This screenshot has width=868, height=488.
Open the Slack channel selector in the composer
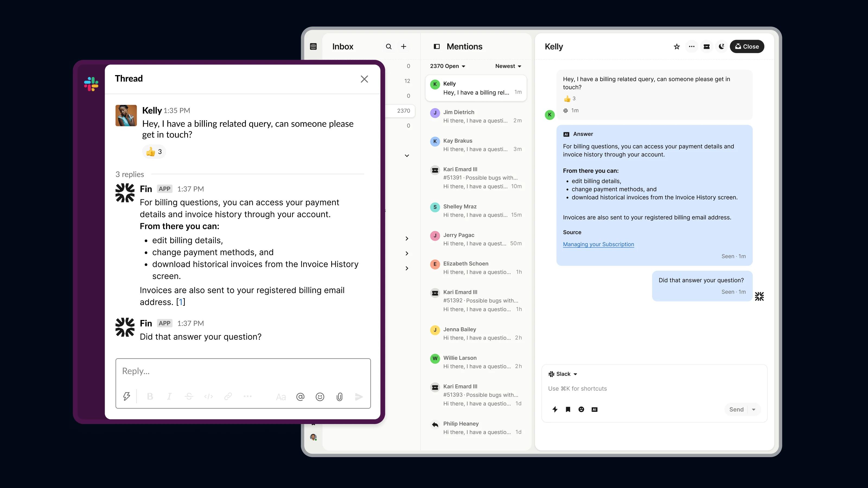563,374
